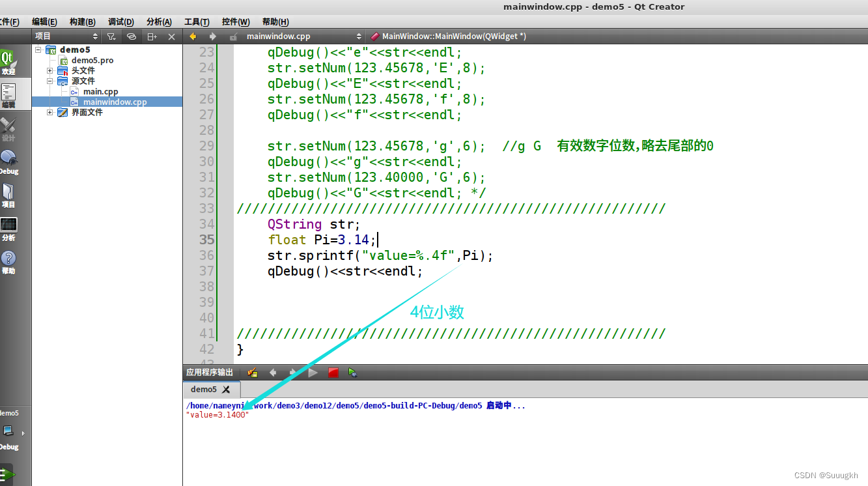Expand the 头文件 folder
The image size is (868, 486).
[50, 70]
